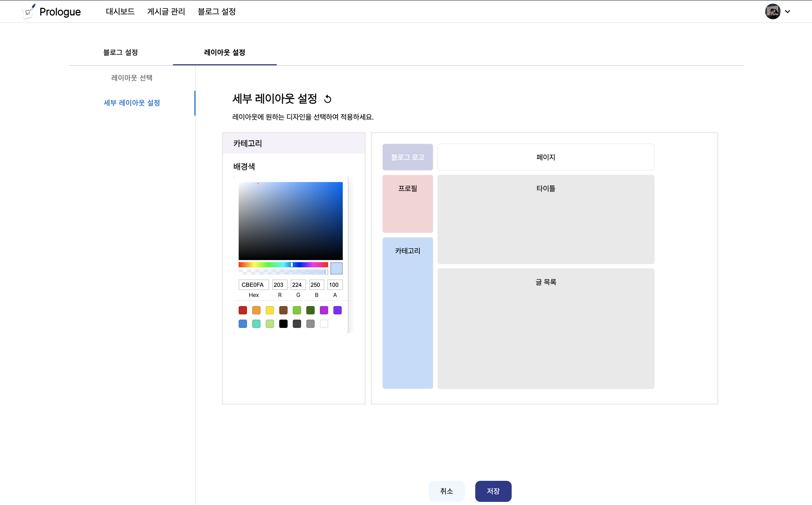Click the 저장 button

(493, 491)
